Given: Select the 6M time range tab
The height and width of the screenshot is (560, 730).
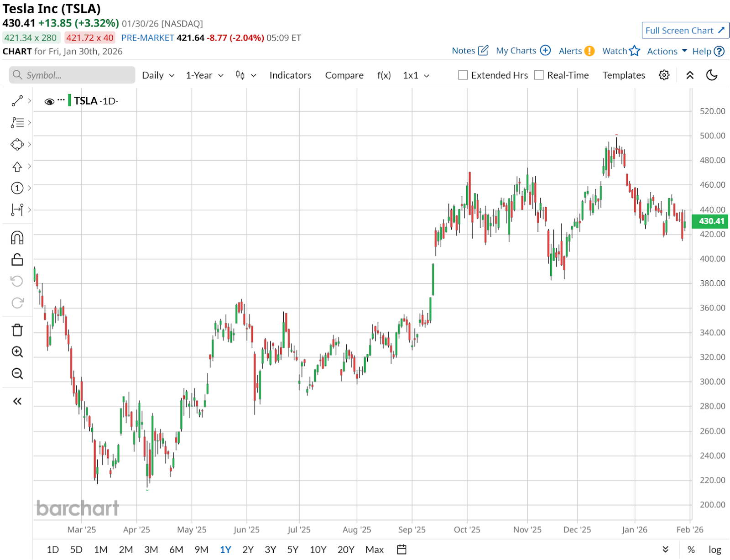Looking at the screenshot, I should [176, 550].
